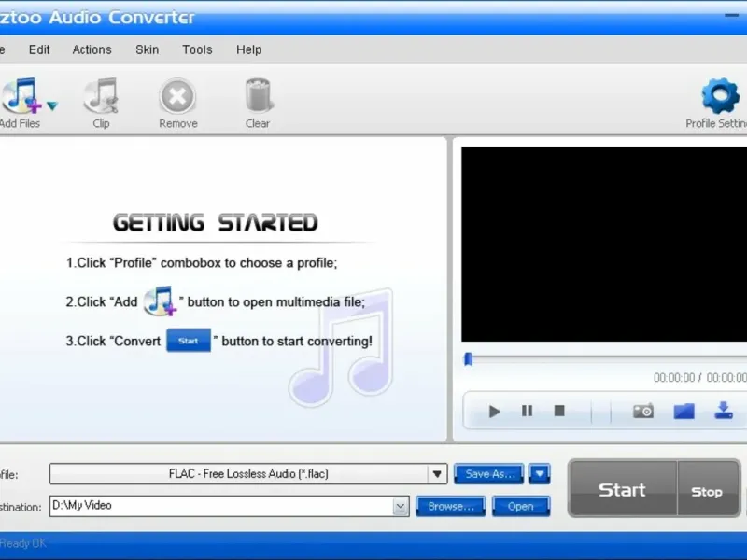Screen dimensions: 747x560
Task: Click the Destination path input field
Action: (x=221, y=506)
